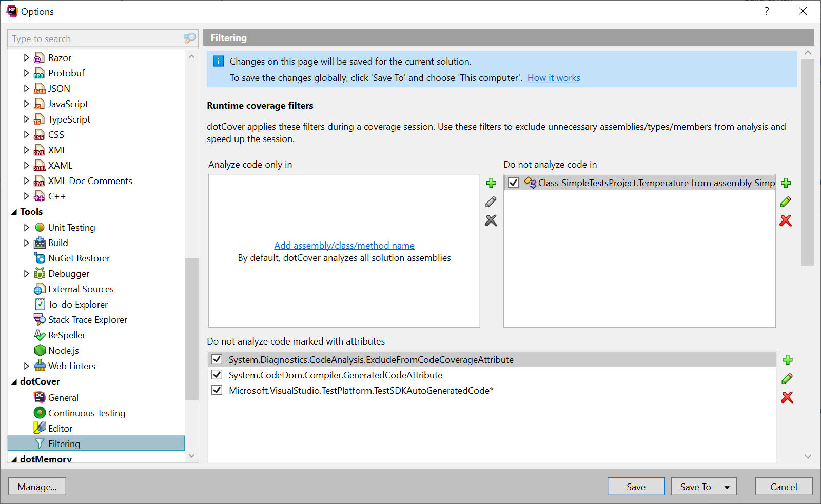Viewport: 821px width, 504px height.
Task: Collapse the dotCover section
Action: point(14,381)
